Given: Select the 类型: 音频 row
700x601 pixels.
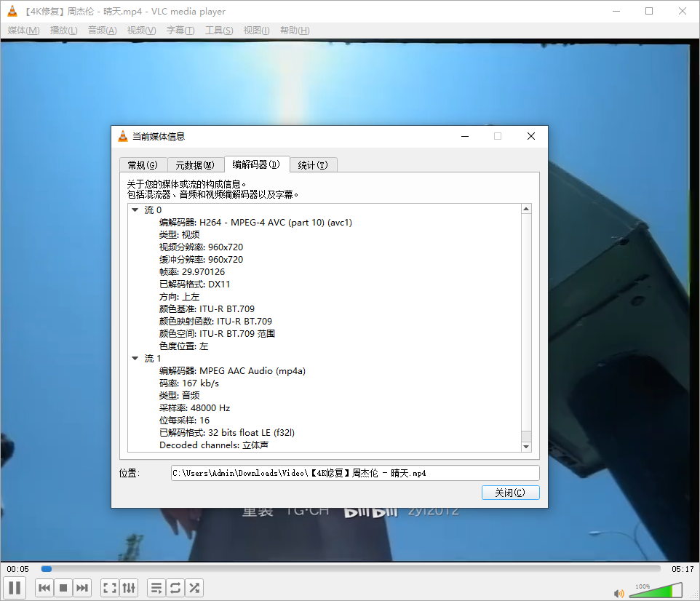Looking at the screenshot, I should coord(180,396).
